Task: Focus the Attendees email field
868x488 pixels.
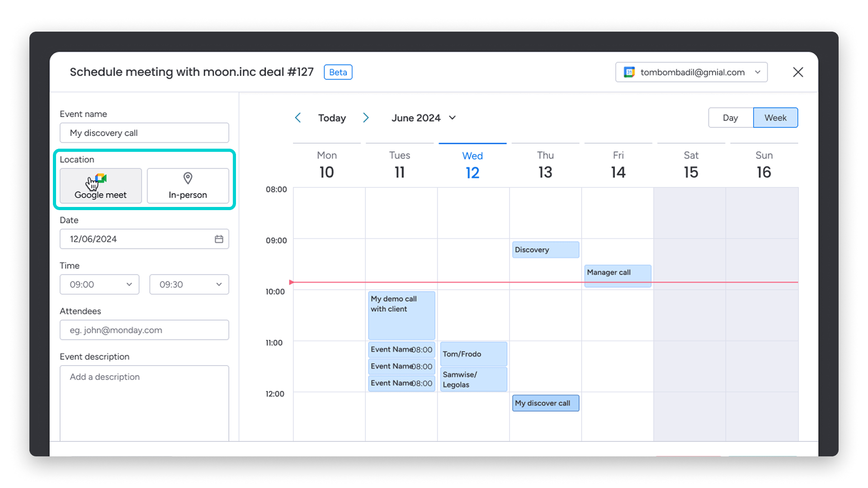Action: [x=144, y=330]
